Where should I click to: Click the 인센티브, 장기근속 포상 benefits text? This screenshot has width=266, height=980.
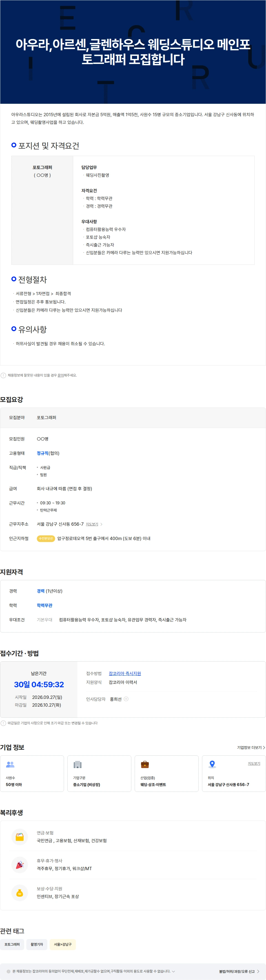(58, 896)
